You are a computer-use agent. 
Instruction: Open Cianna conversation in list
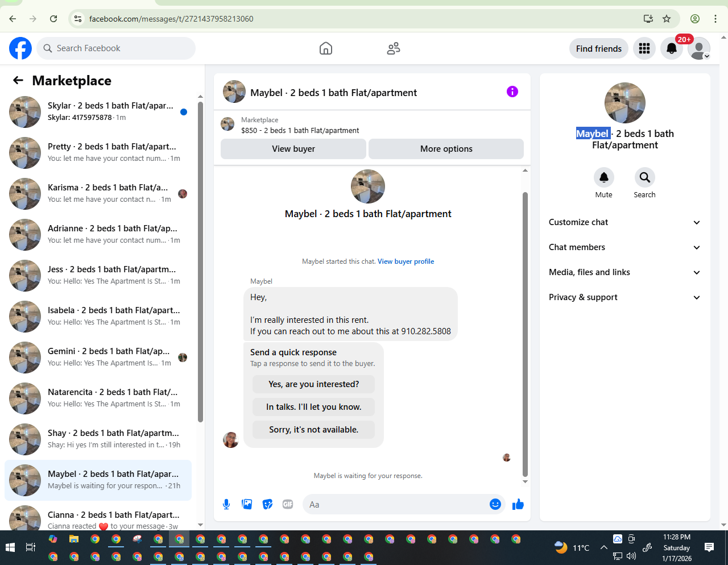click(x=98, y=517)
